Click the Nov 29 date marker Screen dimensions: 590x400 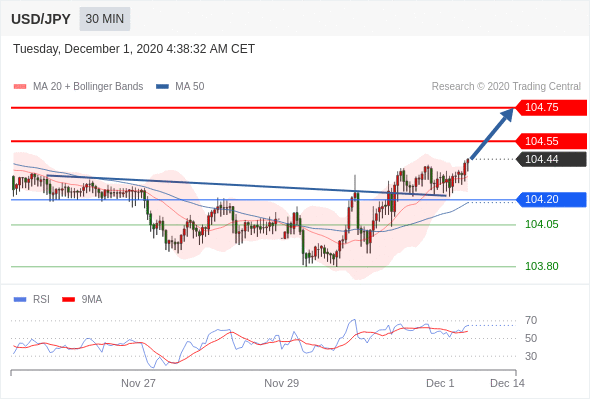click(281, 383)
